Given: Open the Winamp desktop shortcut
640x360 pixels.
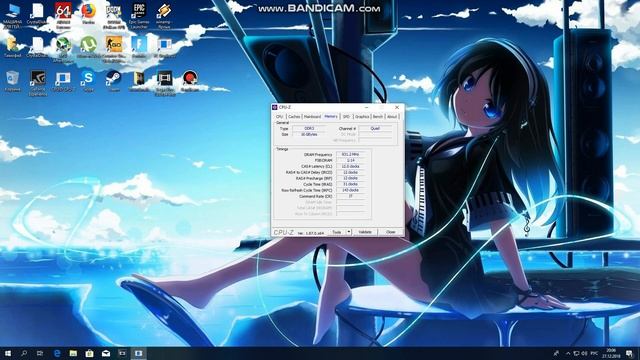Looking at the screenshot, I should [164, 16].
